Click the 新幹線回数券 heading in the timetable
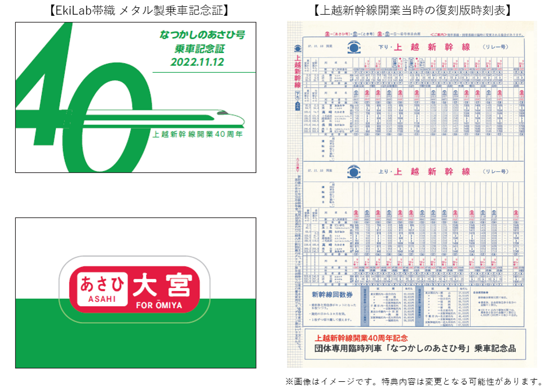 [x=332, y=295]
